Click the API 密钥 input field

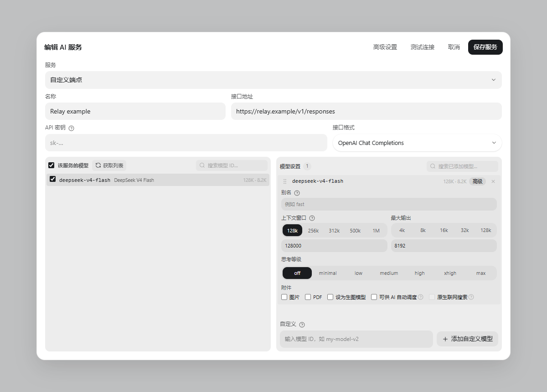coord(186,143)
